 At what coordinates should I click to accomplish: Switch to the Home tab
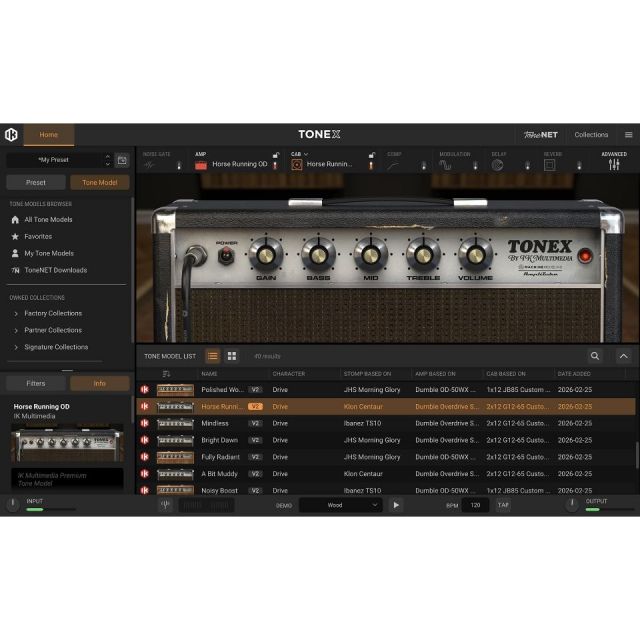[x=49, y=135]
